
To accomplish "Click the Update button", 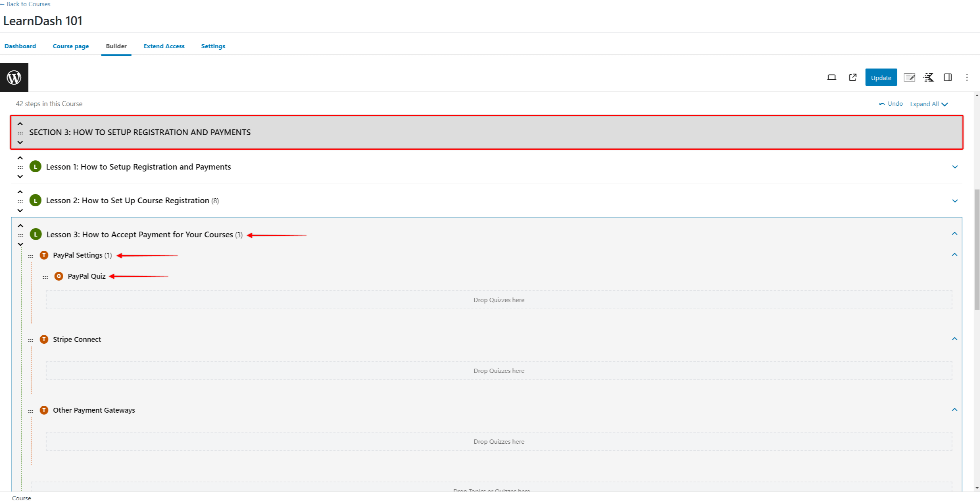I will point(879,77).
